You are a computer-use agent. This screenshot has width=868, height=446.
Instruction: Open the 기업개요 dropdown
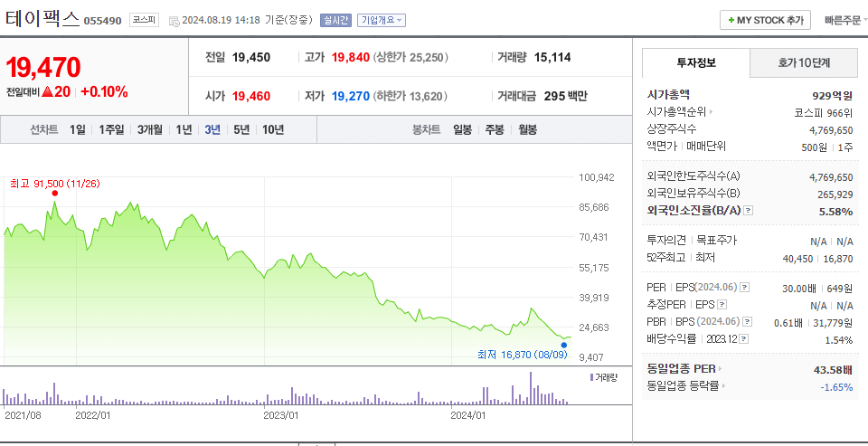click(382, 21)
